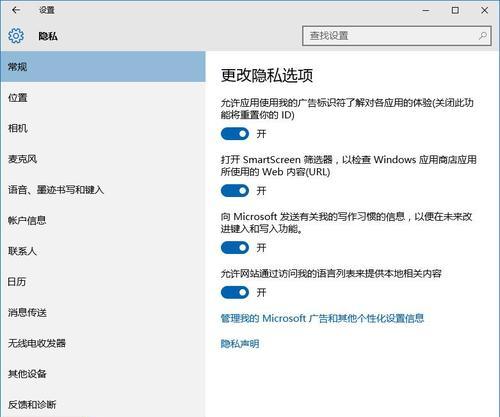Screen dimensions: 500x417
Task: Select 无线电收发器 in the sidebar
Action: click(103, 343)
